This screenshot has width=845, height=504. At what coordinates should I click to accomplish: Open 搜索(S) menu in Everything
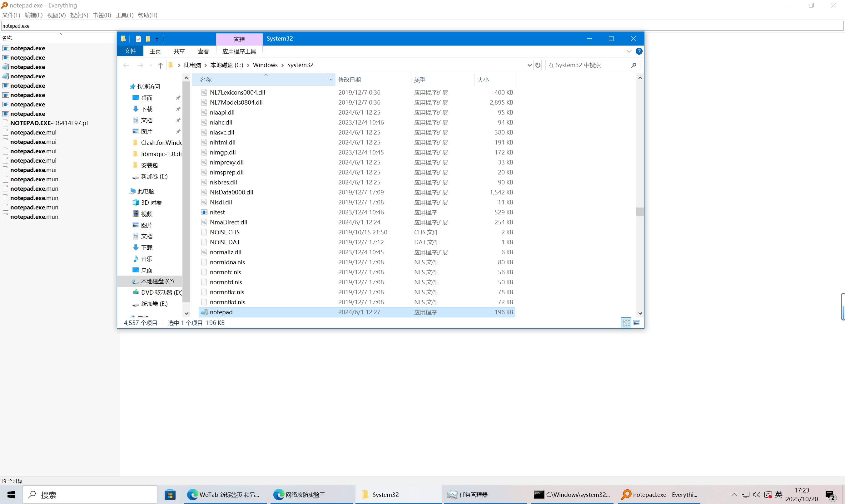click(x=79, y=15)
